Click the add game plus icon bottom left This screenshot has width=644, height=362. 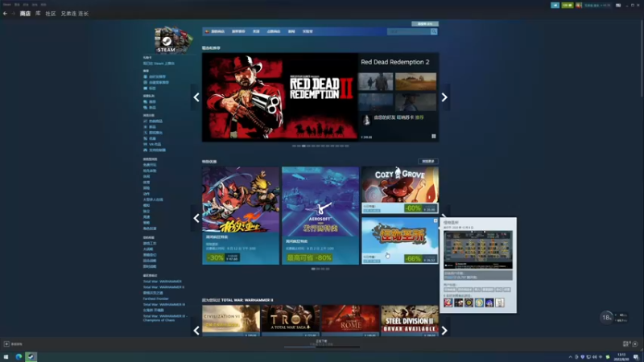[6, 344]
